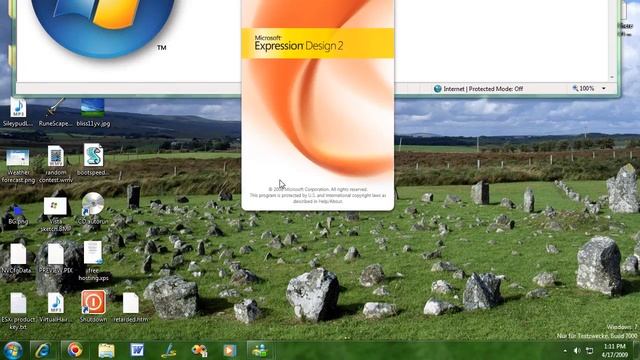Select free hosting.xps desktop file
This screenshot has height=360, width=640.
click(93, 260)
